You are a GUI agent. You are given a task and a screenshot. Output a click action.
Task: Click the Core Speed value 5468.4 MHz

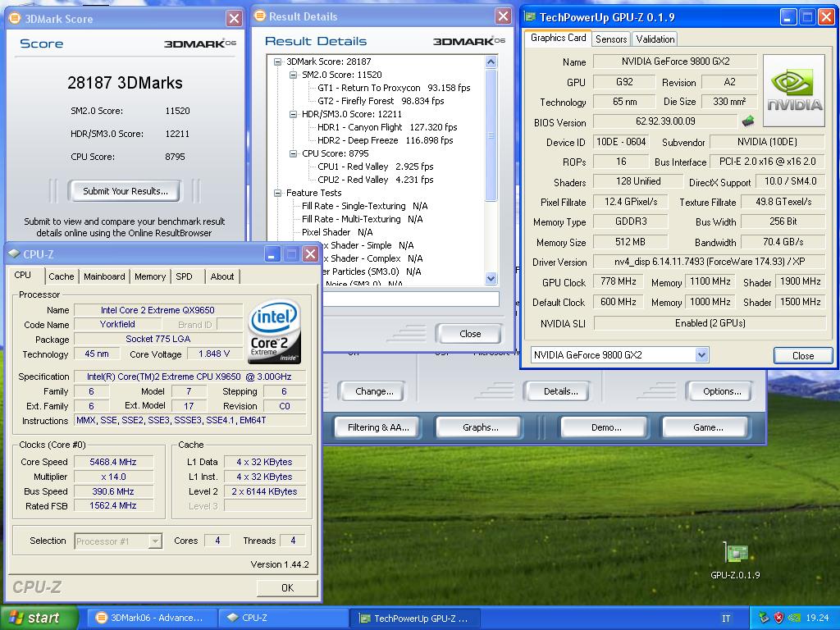click(113, 462)
